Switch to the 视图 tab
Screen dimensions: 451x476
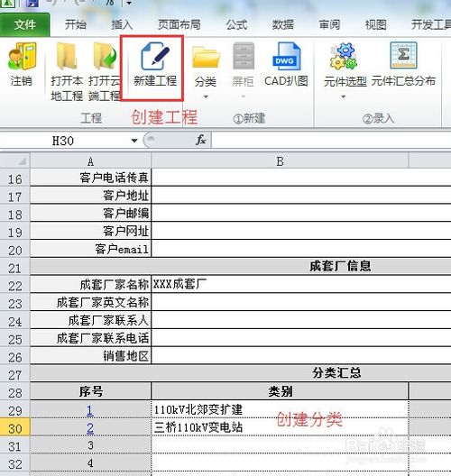(x=375, y=24)
